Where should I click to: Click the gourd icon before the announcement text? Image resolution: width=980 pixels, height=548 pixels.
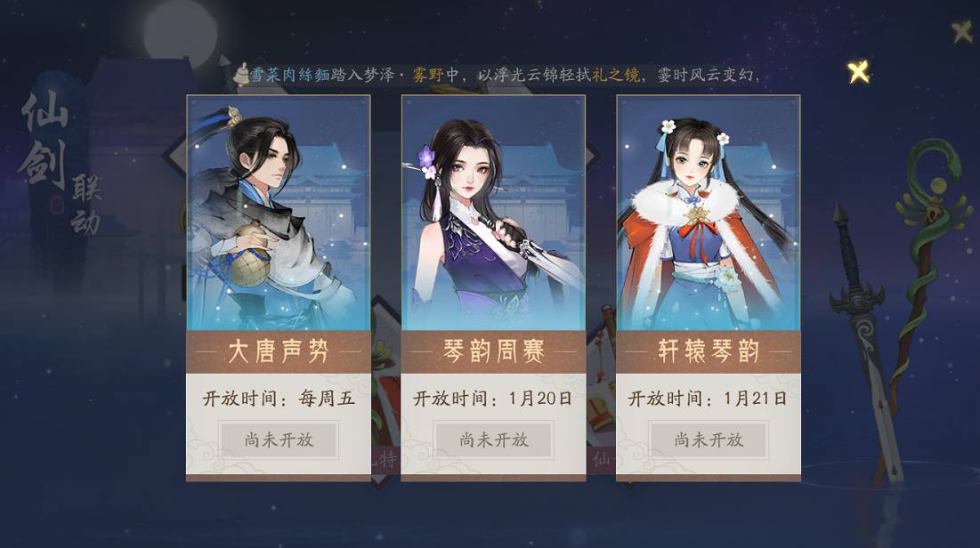click(x=241, y=75)
